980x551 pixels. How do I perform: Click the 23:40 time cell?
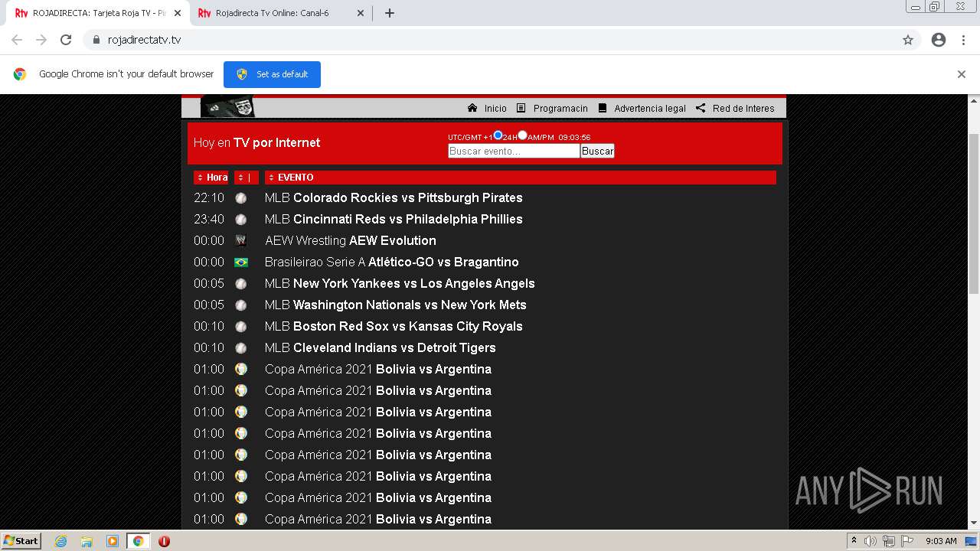click(x=209, y=219)
